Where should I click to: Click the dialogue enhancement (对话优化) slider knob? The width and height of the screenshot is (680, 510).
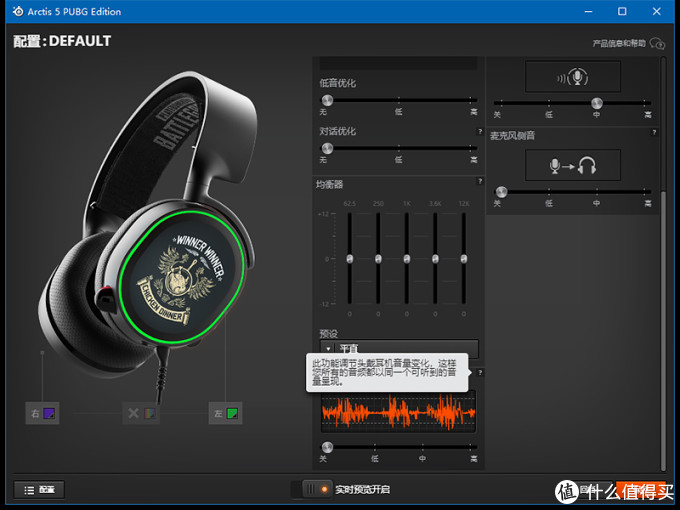coord(327,149)
